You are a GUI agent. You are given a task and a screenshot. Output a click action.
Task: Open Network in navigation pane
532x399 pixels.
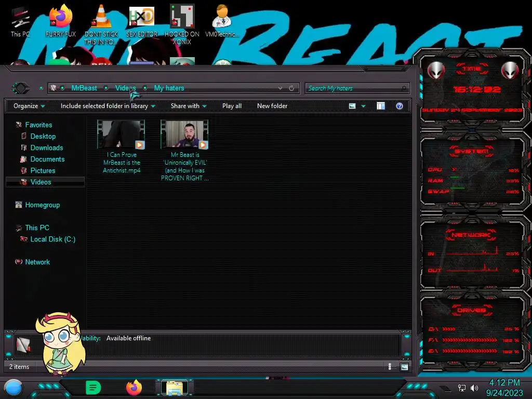(37, 262)
